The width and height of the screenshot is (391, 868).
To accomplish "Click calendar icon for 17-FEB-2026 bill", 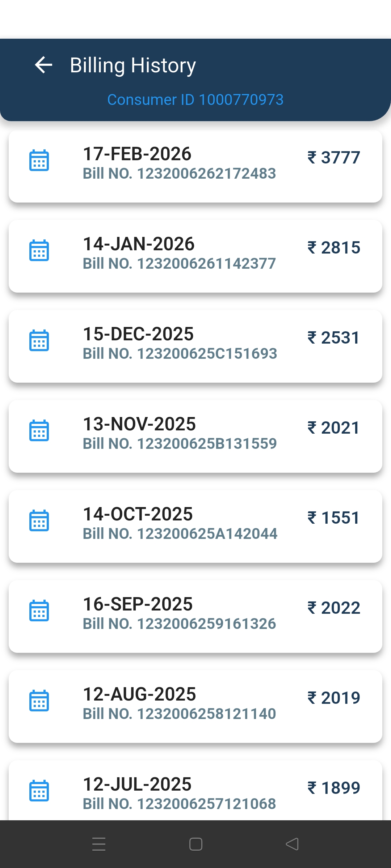I will point(39,160).
